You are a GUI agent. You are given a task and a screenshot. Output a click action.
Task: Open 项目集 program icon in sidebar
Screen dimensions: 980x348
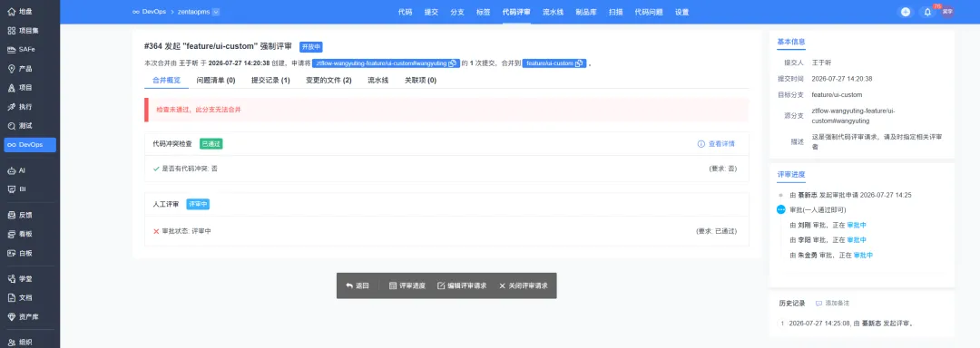(11, 31)
